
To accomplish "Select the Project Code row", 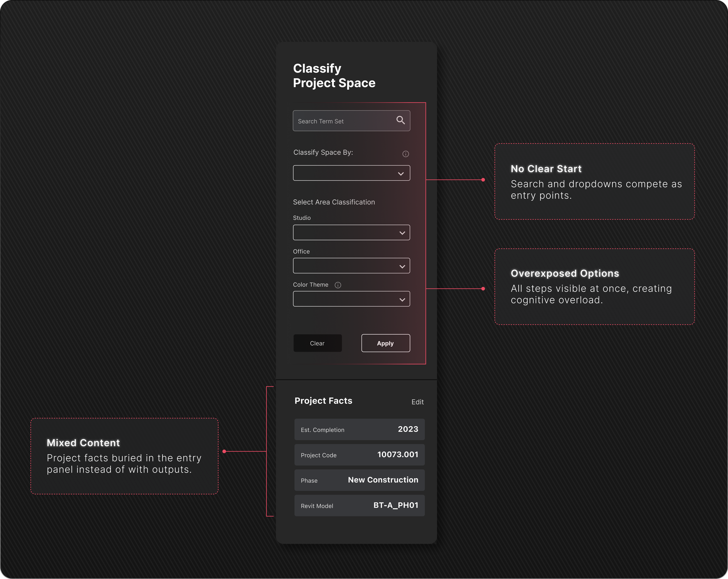I will click(x=359, y=455).
